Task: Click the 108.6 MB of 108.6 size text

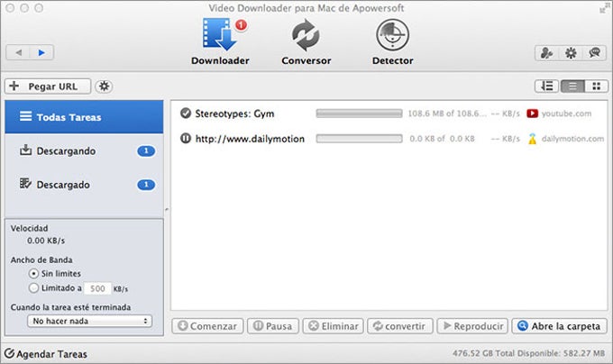Action: click(x=447, y=114)
